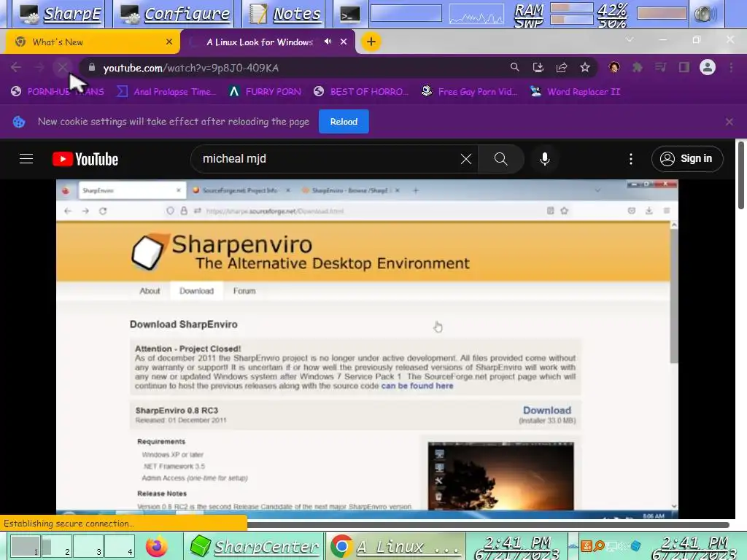
Task: Switch to virtual desktop 1
Action: (26, 545)
